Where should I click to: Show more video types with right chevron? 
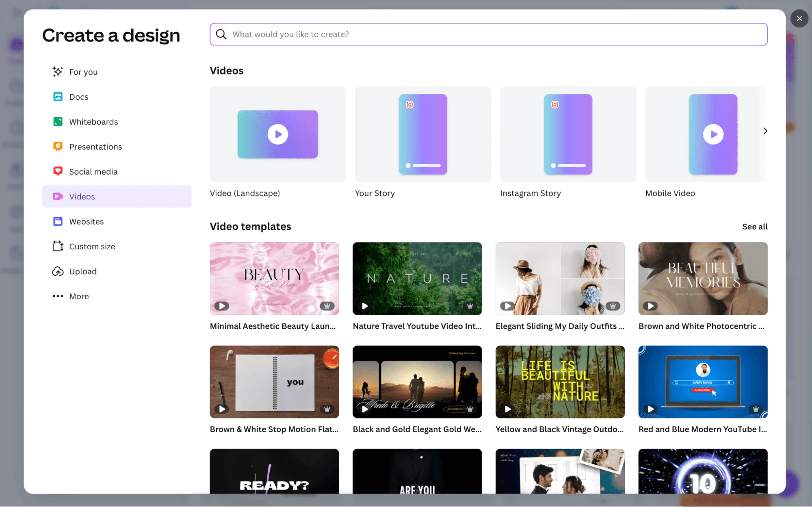[765, 131]
